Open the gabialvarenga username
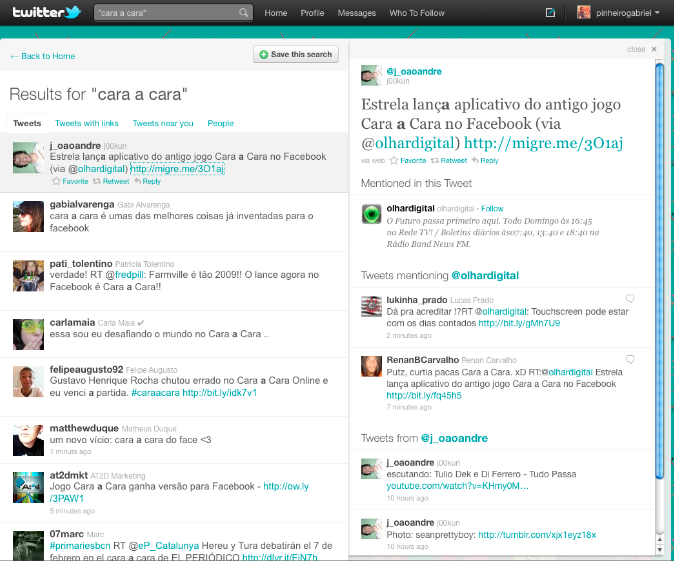The height and width of the screenshot is (561, 674). pyautogui.click(x=82, y=204)
